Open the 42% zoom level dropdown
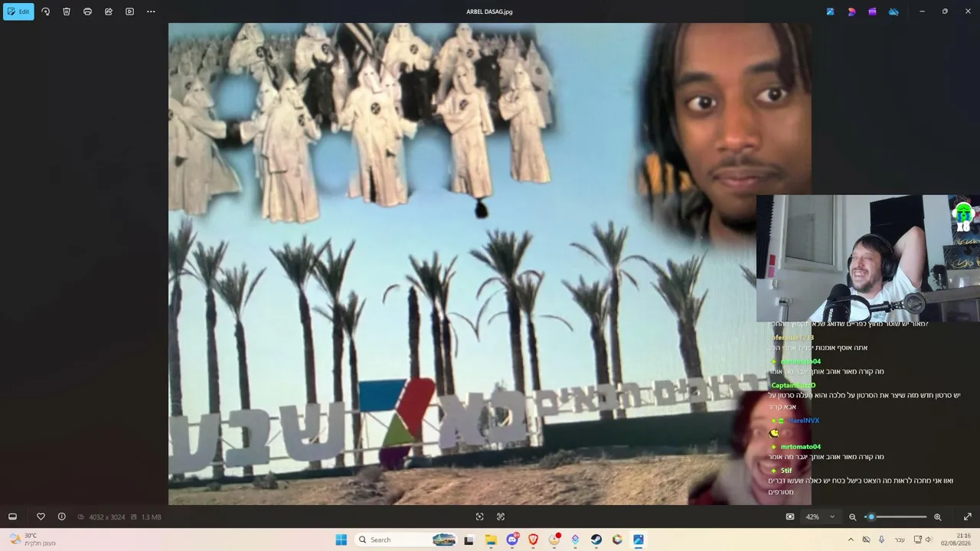980x551 pixels. tap(820, 517)
